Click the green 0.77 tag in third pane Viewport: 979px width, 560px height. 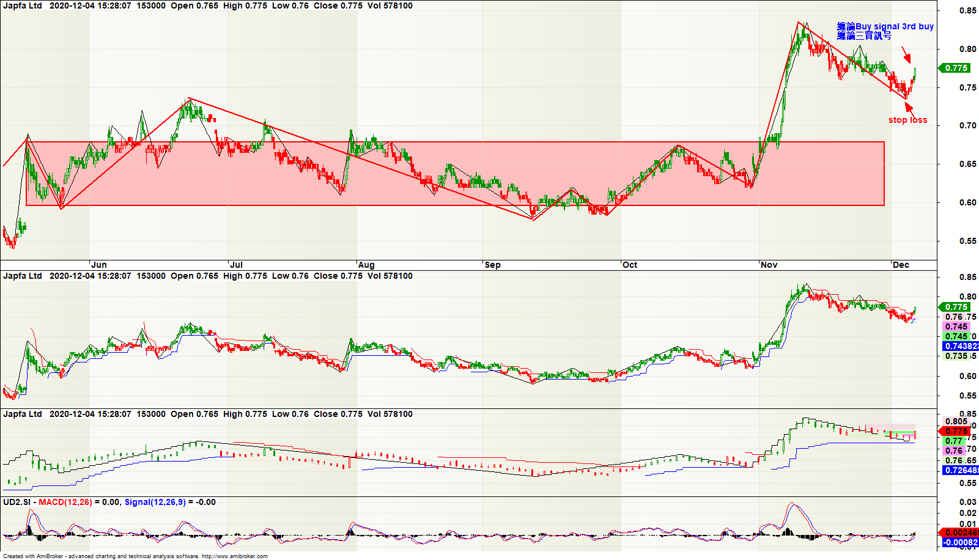click(954, 441)
